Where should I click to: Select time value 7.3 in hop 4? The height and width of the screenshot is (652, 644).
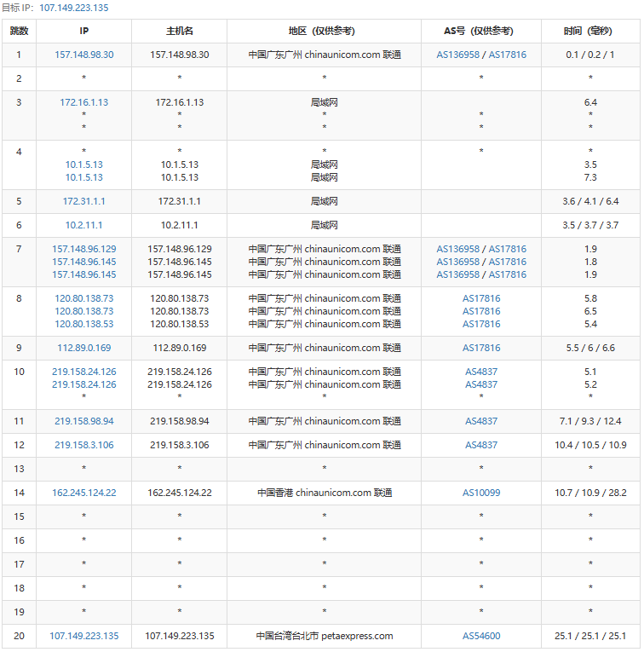point(590,177)
